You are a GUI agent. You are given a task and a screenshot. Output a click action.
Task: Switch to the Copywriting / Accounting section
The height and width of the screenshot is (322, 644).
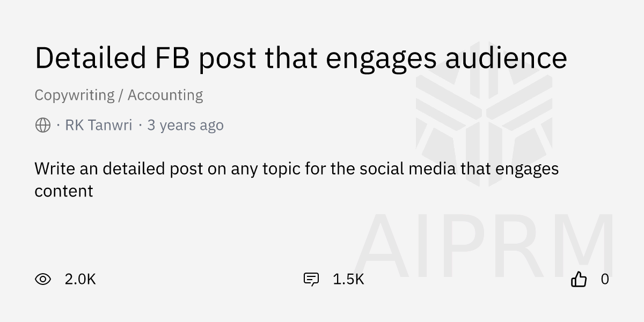pos(119,94)
